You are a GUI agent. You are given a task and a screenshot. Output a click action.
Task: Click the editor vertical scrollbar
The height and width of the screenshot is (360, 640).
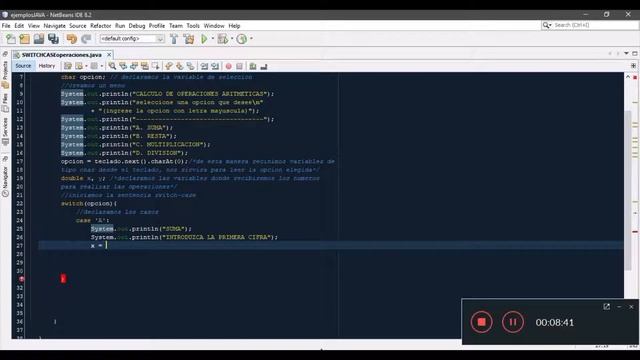click(x=628, y=190)
